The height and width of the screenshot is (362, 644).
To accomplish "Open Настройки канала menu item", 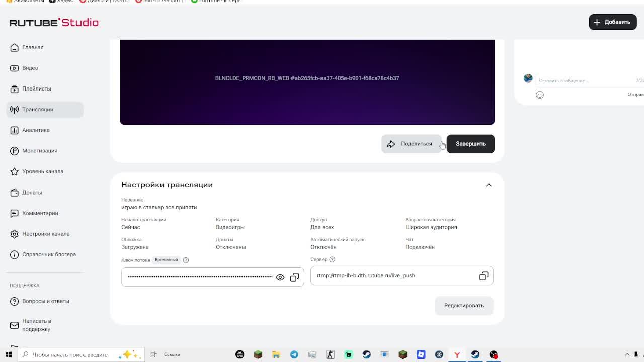I will (x=45, y=234).
